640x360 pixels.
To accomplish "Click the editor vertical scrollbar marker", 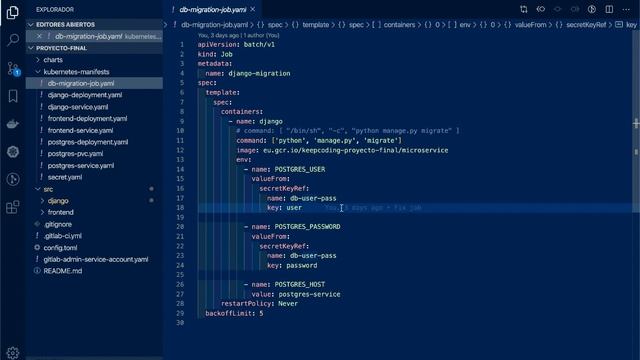I will click(x=636, y=123).
